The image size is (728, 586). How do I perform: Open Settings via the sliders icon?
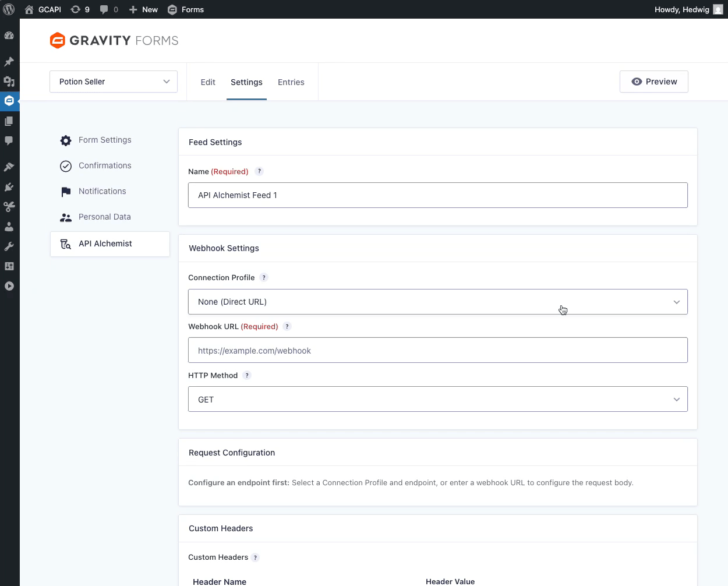(x=9, y=266)
